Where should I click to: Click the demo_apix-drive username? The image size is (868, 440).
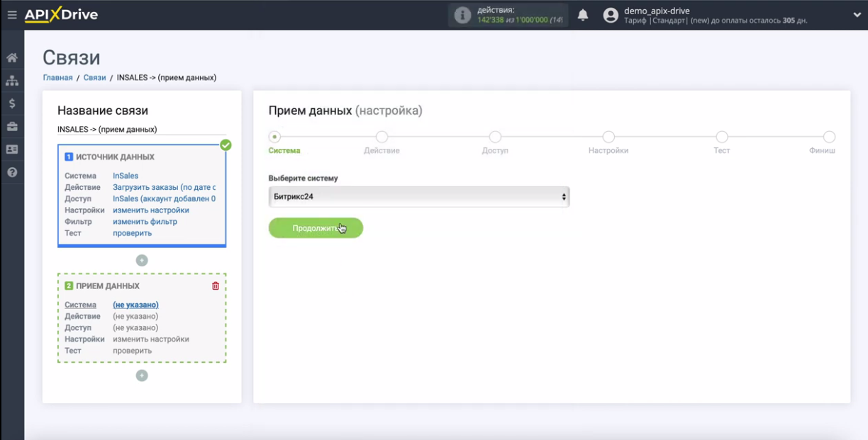657,11
